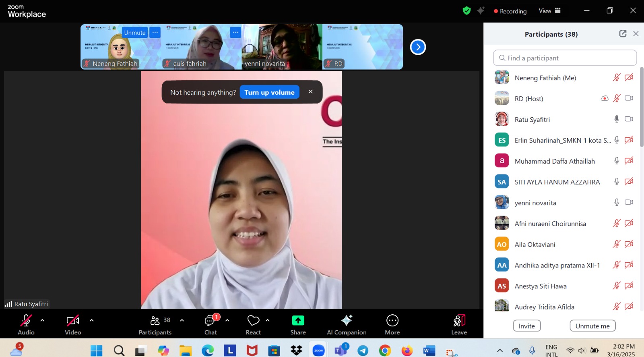Click the Find a participant search field
This screenshot has height=357, width=644.
pyautogui.click(x=565, y=58)
